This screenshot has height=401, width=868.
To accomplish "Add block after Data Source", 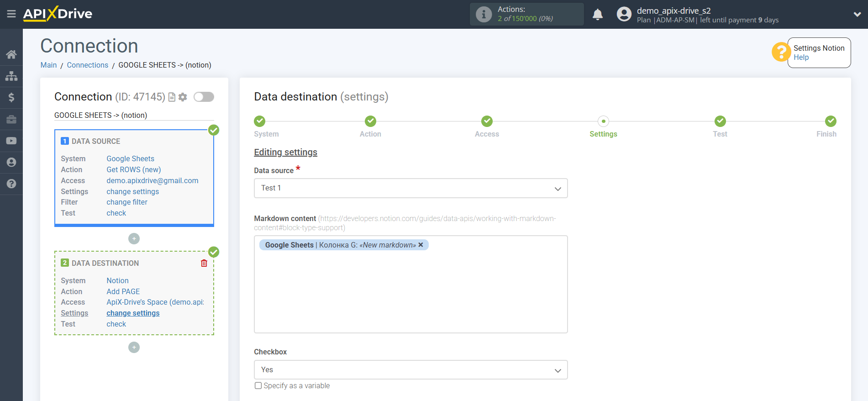I will click(x=134, y=238).
